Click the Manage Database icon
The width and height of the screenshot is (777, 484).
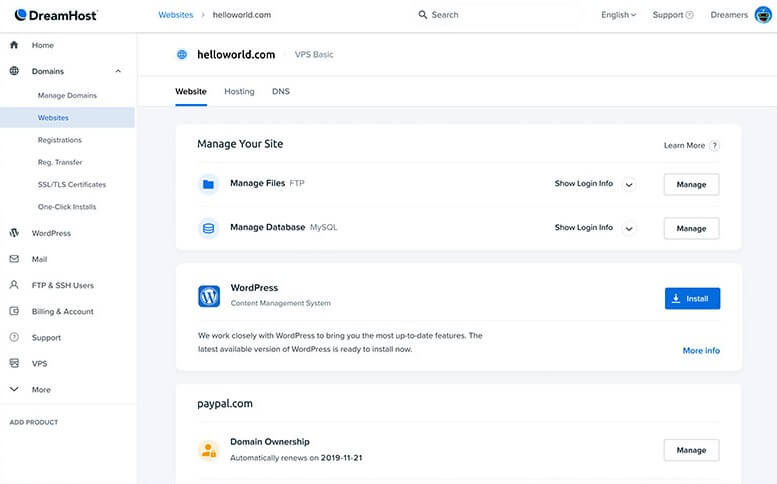(x=209, y=228)
